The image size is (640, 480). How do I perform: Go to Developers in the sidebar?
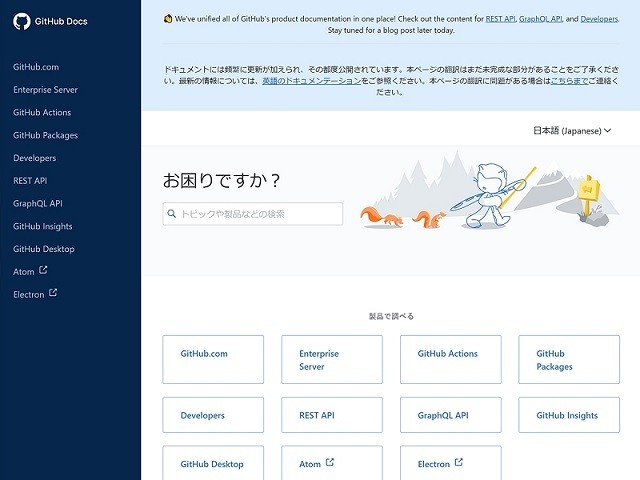(35, 158)
